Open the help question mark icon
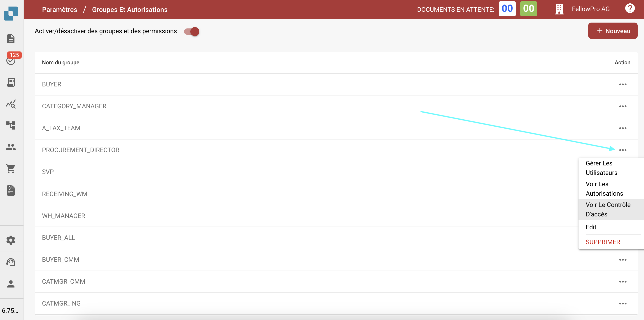Screen dimensions: 644x320 [630, 9]
